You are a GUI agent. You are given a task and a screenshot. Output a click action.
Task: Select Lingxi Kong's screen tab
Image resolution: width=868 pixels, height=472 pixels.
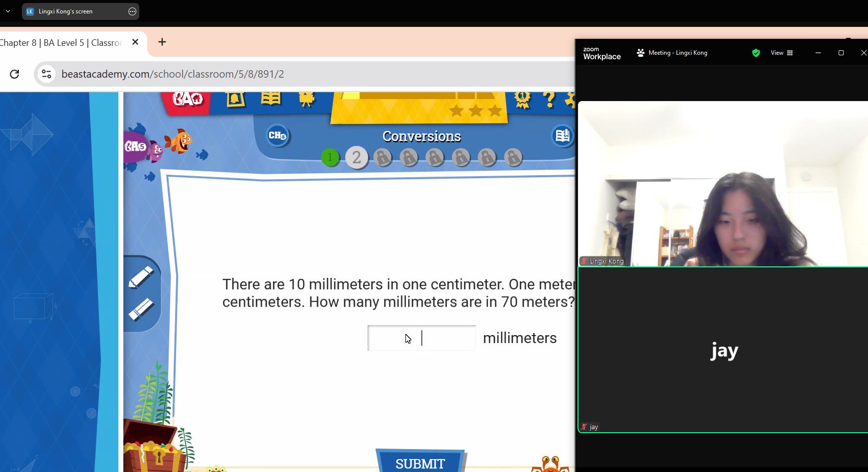(x=80, y=11)
